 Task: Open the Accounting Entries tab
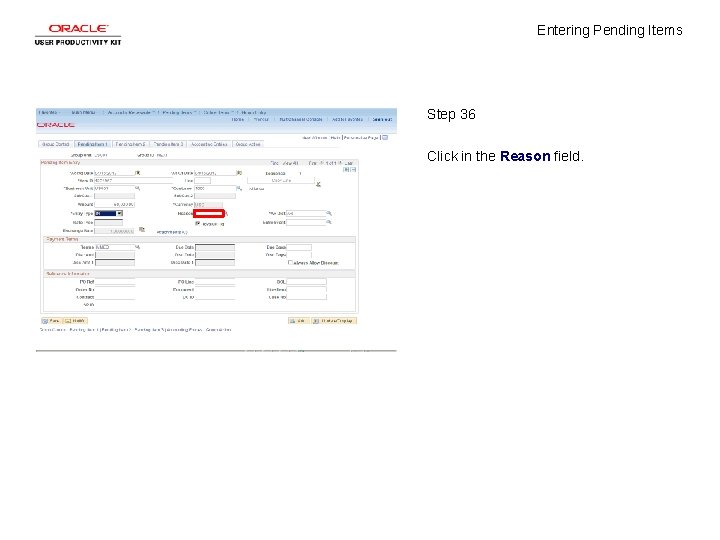coord(209,144)
